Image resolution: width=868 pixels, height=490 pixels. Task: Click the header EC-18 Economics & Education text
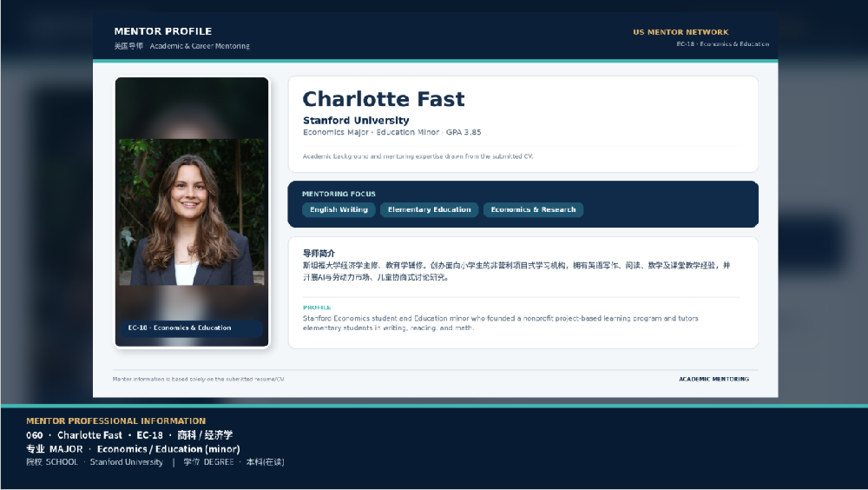(x=722, y=43)
